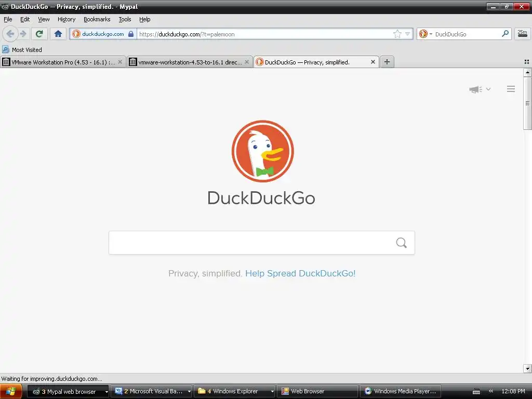Click the toolbar search magnifier icon

click(x=505, y=34)
